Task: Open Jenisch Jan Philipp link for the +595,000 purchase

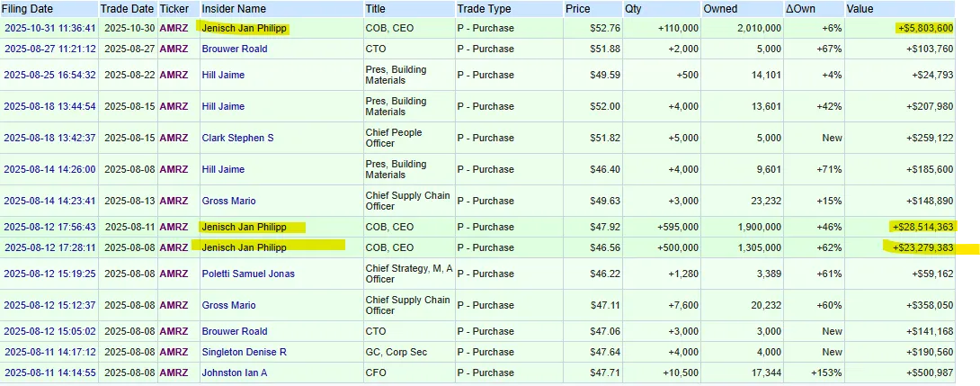Action: 244,227
